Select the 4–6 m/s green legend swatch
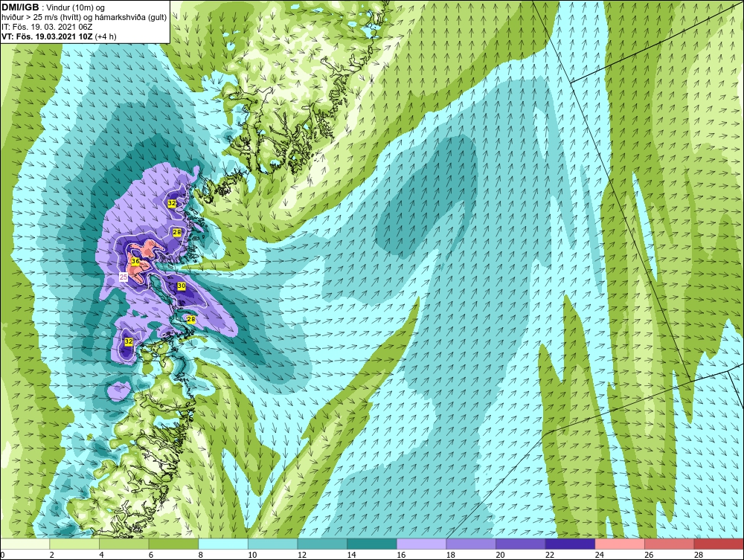The width and height of the screenshot is (744, 560). [124, 544]
